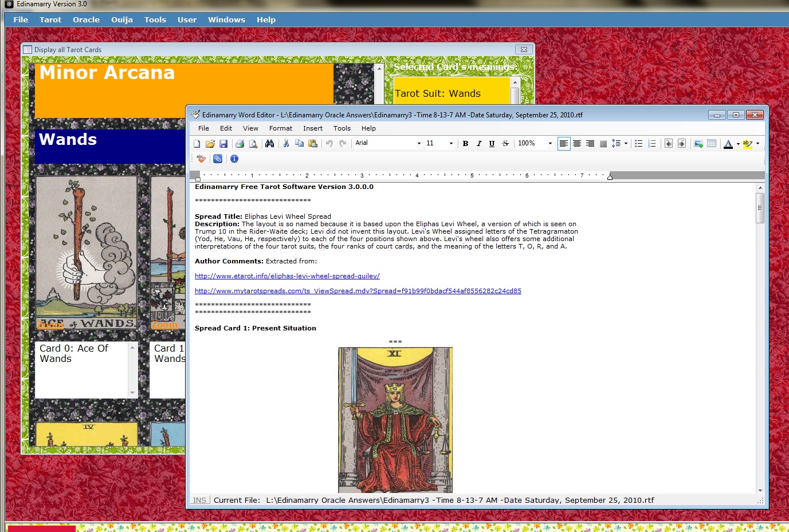The height and width of the screenshot is (532, 789).
Task: Click the binoculars Find icon
Action: coord(269,144)
